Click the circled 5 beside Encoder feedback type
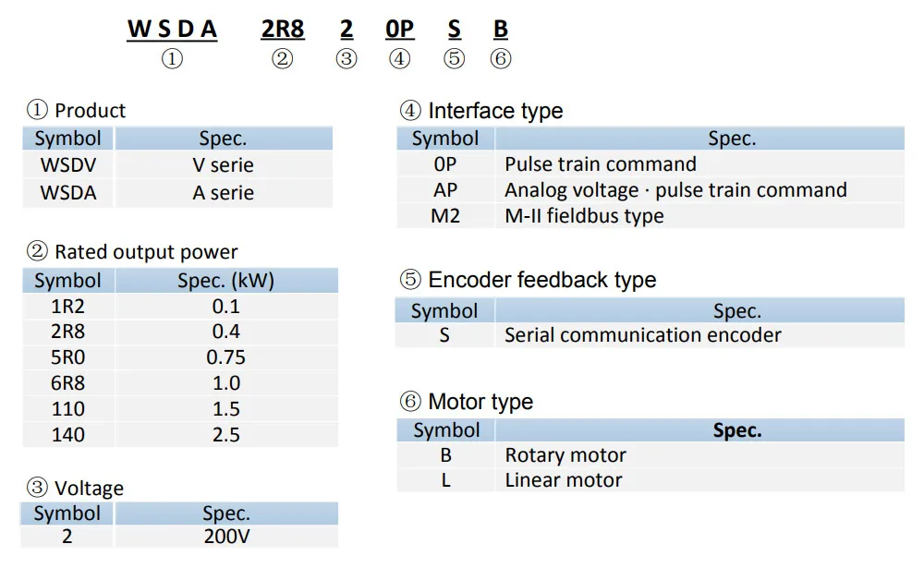The height and width of the screenshot is (568, 924). tap(411, 279)
